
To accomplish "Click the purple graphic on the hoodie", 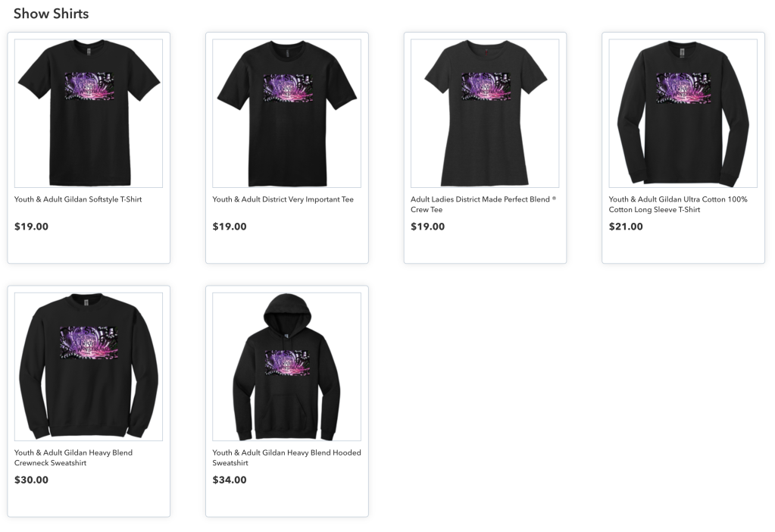I will [286, 363].
